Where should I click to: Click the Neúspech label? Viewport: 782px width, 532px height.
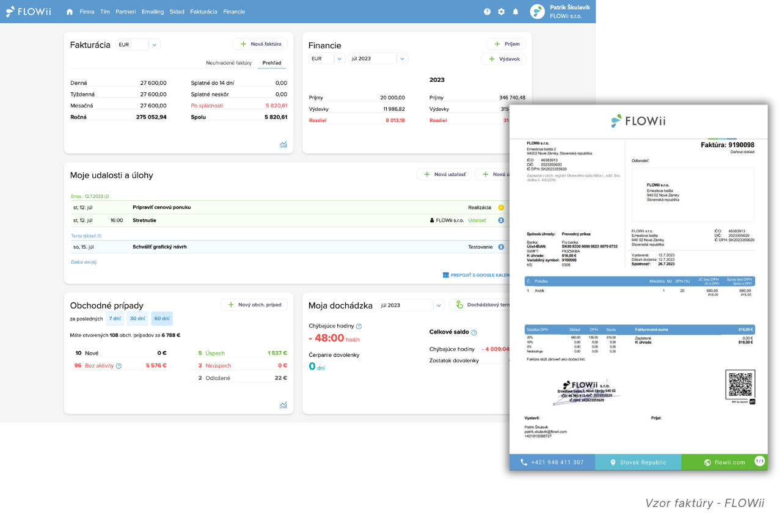219,366
